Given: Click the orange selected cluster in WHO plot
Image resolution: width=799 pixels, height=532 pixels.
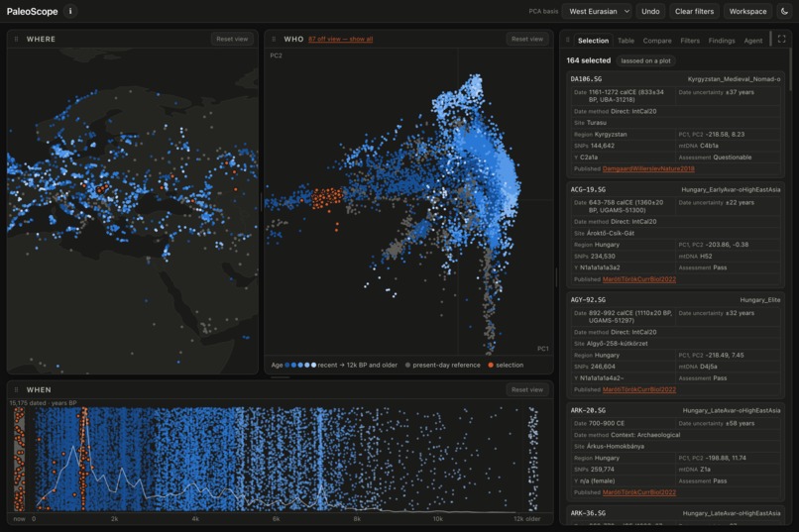Looking at the screenshot, I should pyautogui.click(x=326, y=198).
